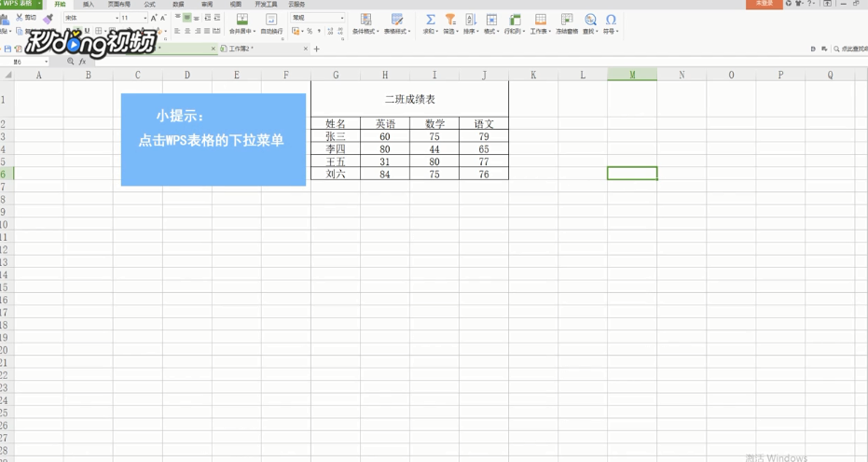Screen dimensions: 868x462
Task: Toggle middle vertical alignment
Action: coord(187,18)
